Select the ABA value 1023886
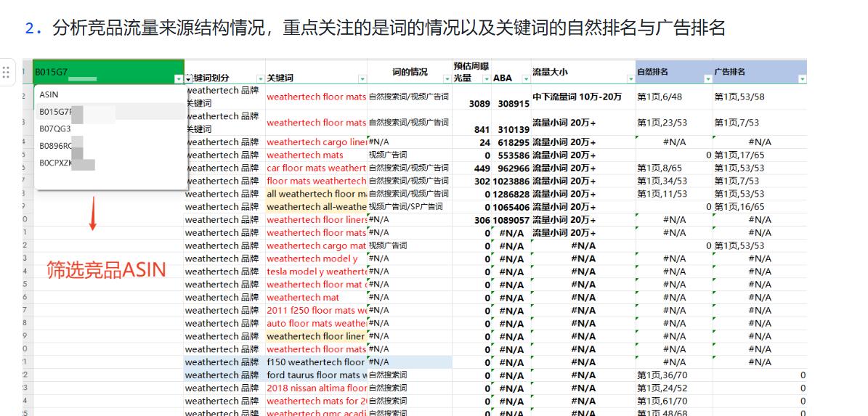Viewport: 868px width, 416px height. (x=511, y=181)
